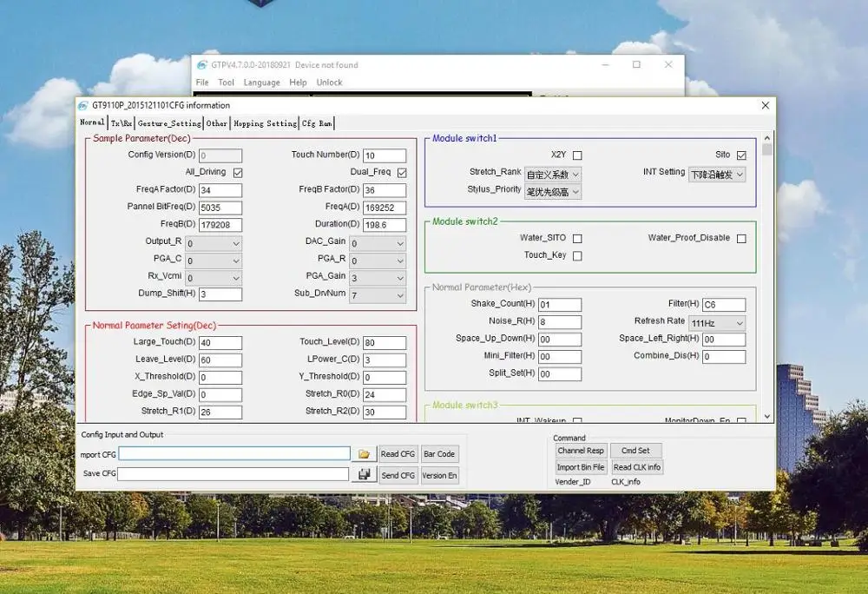Expand the PGA_Gain dropdown
The height and width of the screenshot is (594, 868).
[378, 278]
